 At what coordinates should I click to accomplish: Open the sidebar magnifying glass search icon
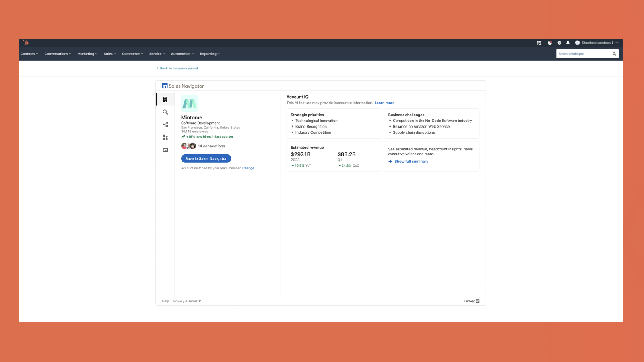165,112
